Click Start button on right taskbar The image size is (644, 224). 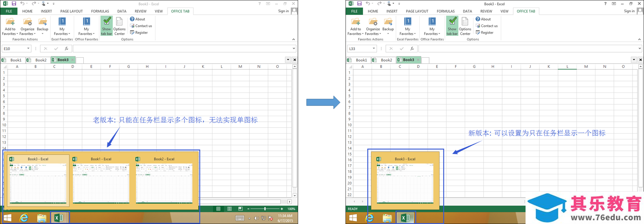coord(353,218)
